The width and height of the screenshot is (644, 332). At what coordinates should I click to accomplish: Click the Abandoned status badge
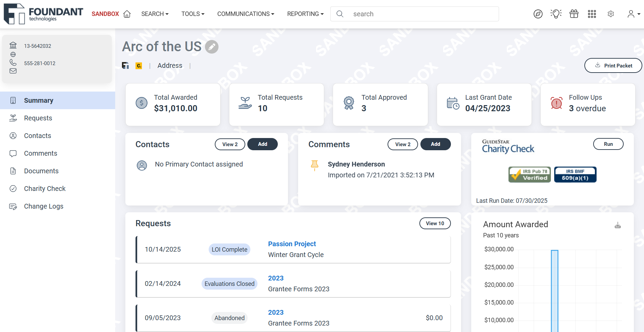[229, 318]
